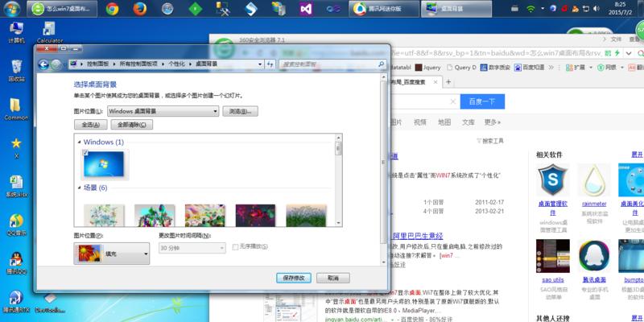Open the 回收站 recycle bin icon
This screenshot has height=322, width=644.
(16, 71)
